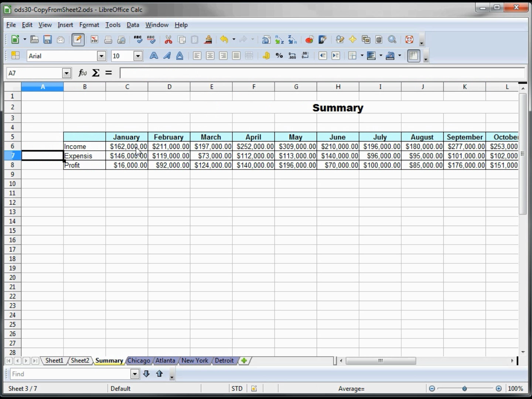Sort descending Z to A
This screenshot has width=532, height=399.
(292, 40)
